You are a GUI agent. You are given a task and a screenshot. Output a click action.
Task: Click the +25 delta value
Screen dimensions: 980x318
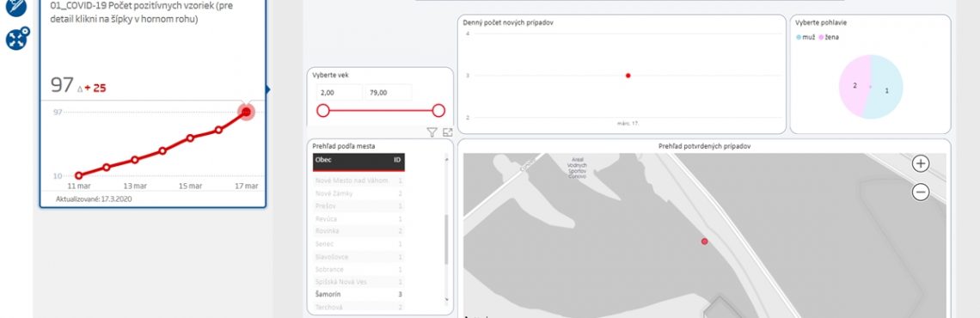click(x=95, y=88)
